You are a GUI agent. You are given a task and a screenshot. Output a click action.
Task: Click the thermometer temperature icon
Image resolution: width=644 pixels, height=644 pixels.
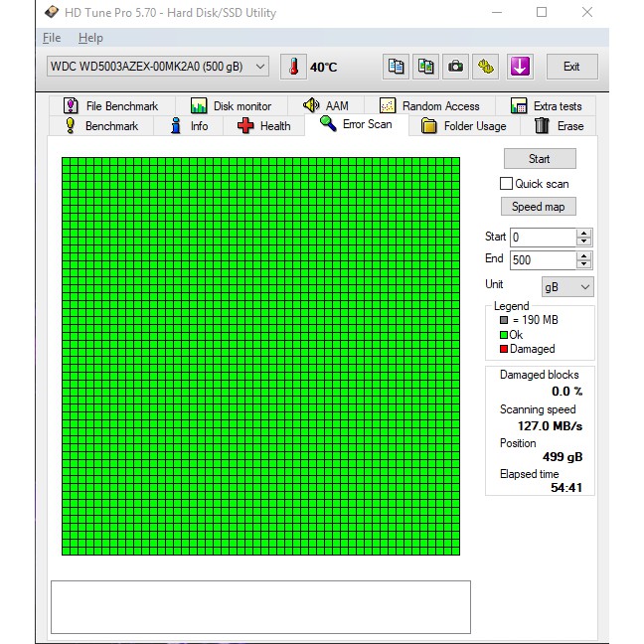(x=293, y=67)
